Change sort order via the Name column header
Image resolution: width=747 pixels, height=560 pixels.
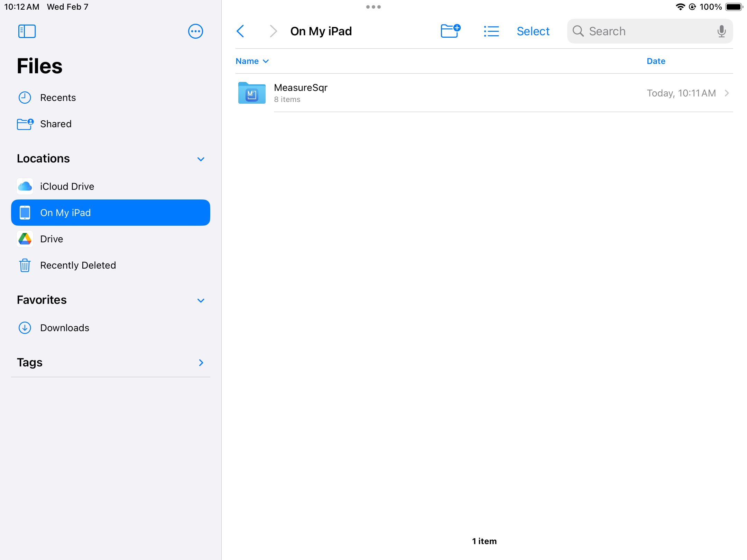[252, 61]
